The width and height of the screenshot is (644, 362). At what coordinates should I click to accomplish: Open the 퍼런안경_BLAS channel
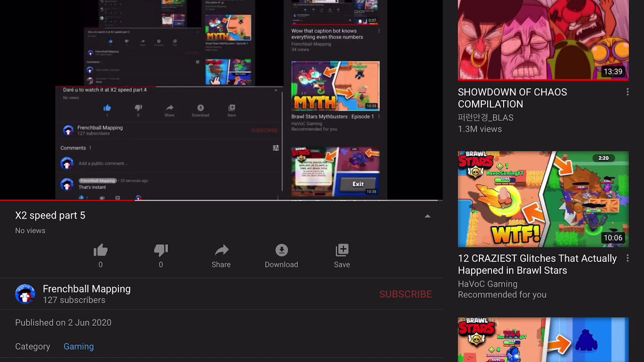[486, 118]
